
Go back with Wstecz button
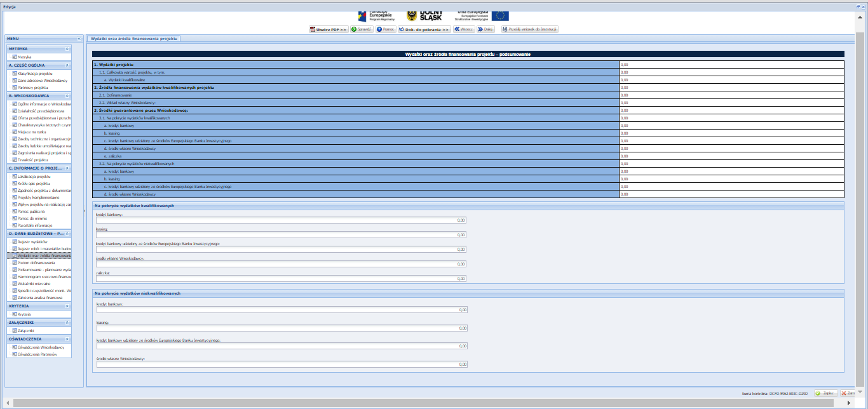pyautogui.click(x=463, y=29)
